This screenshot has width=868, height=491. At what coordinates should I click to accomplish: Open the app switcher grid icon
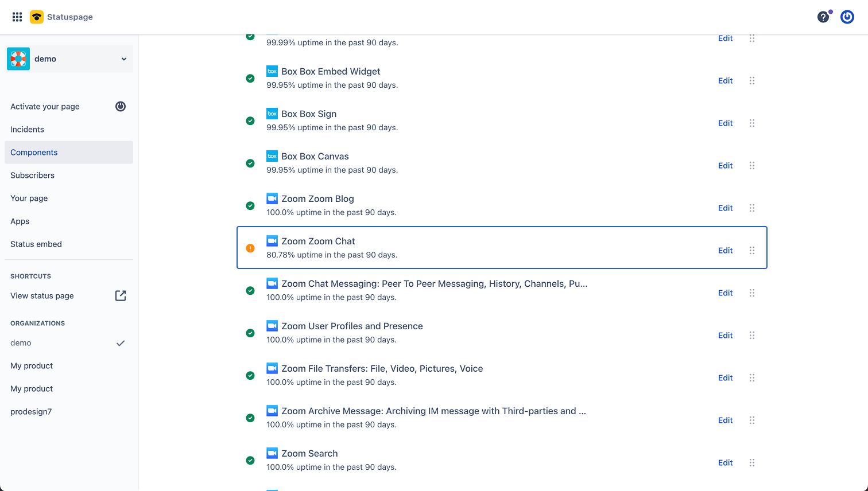click(17, 17)
